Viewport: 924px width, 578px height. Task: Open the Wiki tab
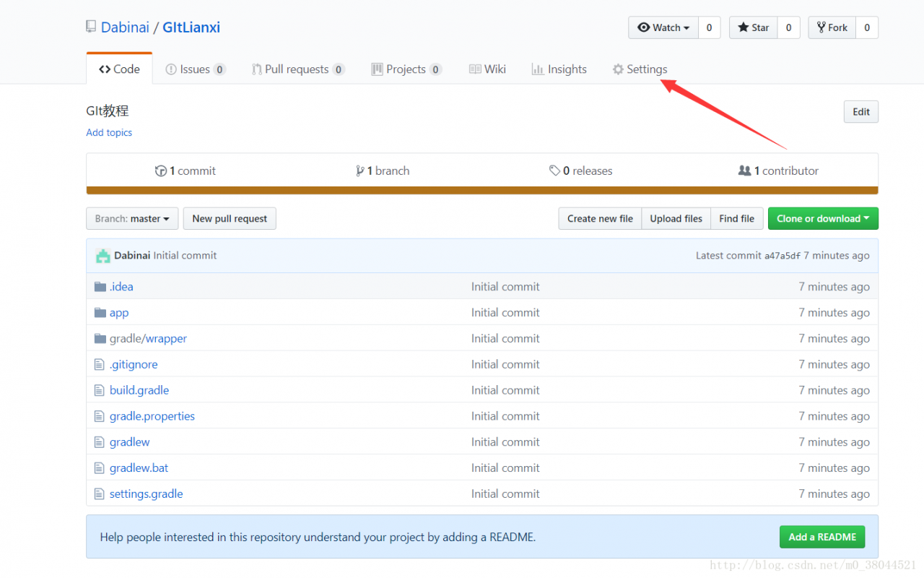487,69
